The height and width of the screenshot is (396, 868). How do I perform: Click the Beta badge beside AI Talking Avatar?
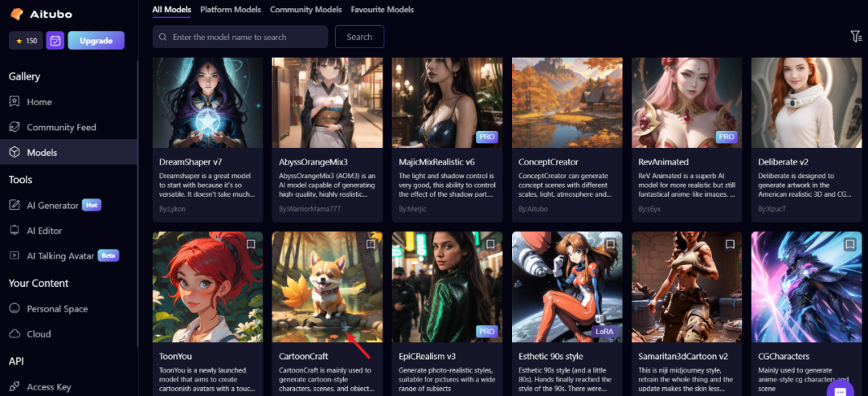108,255
